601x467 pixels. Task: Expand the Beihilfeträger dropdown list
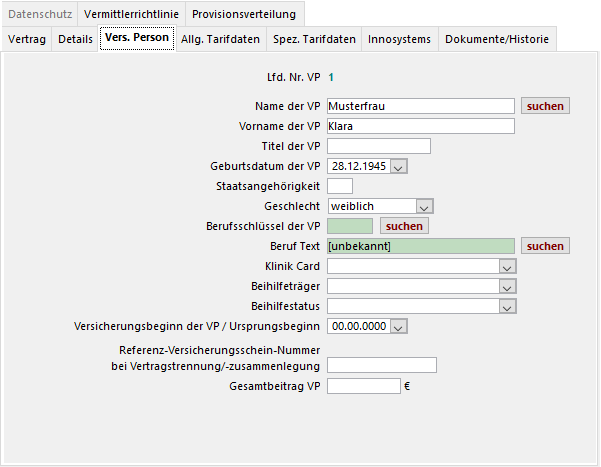[506, 286]
